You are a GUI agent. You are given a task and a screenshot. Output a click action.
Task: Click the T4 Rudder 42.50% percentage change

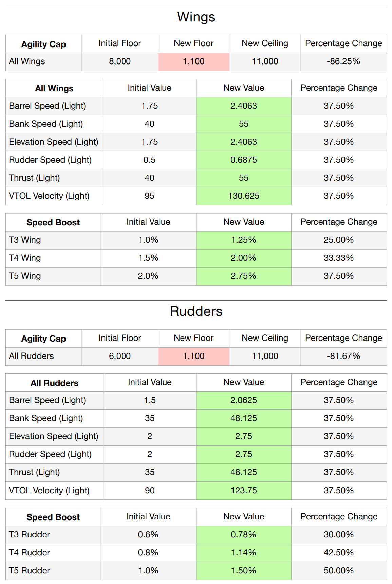338,553
